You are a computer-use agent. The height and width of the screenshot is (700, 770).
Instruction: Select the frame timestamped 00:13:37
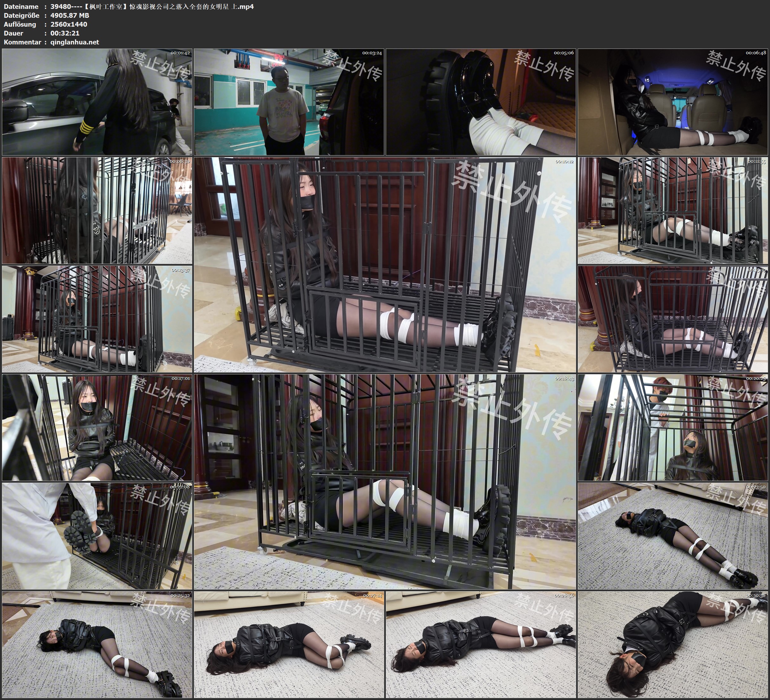click(97, 319)
